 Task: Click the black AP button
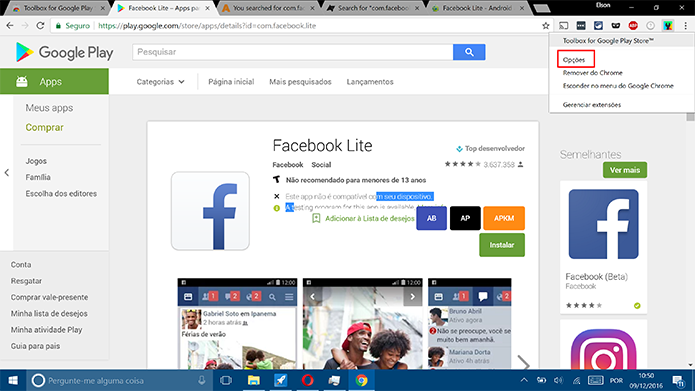pyautogui.click(x=465, y=218)
